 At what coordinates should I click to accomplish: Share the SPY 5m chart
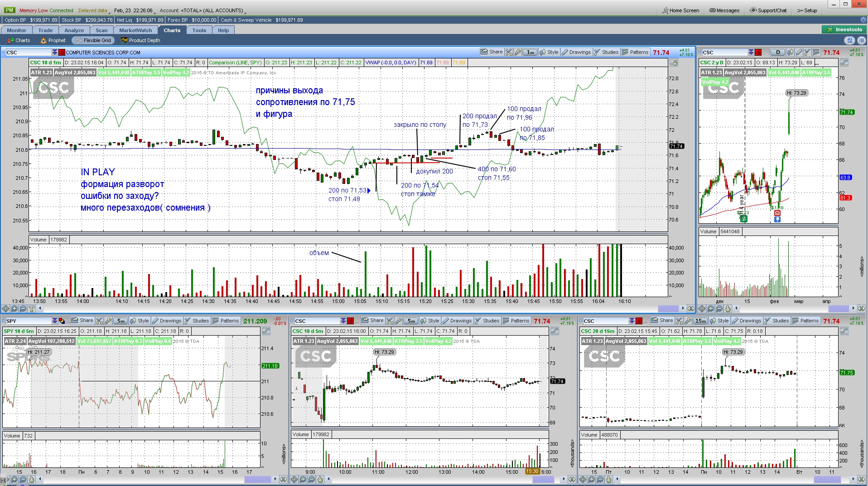pos(82,321)
